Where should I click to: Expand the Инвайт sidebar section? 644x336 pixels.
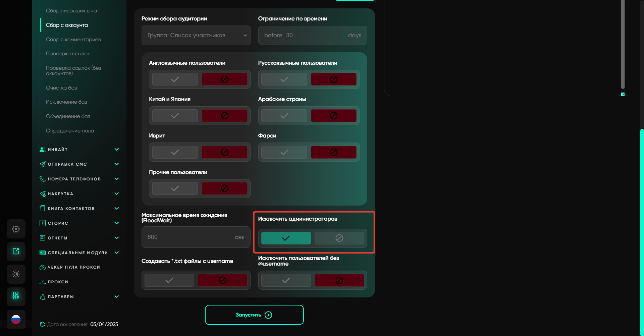79,150
